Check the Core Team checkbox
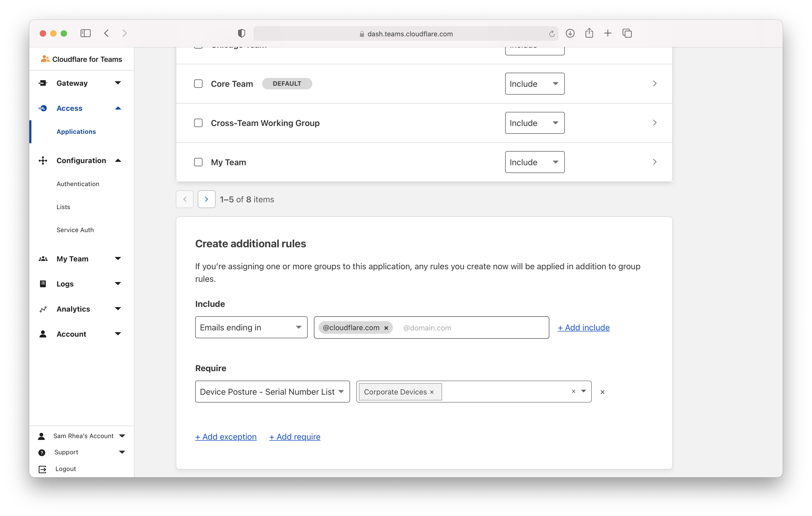Screen dimensions: 812x516 pos(198,84)
